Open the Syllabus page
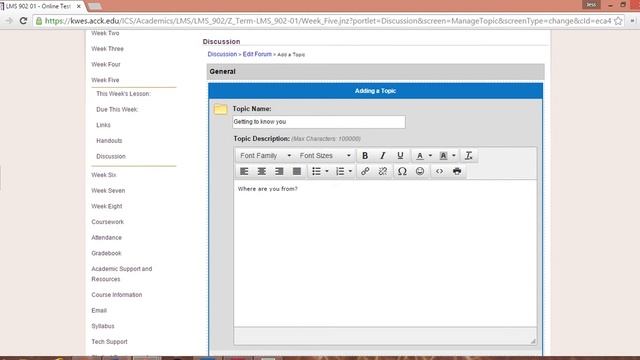Image resolution: width=640 pixels, height=360 pixels. 102,326
